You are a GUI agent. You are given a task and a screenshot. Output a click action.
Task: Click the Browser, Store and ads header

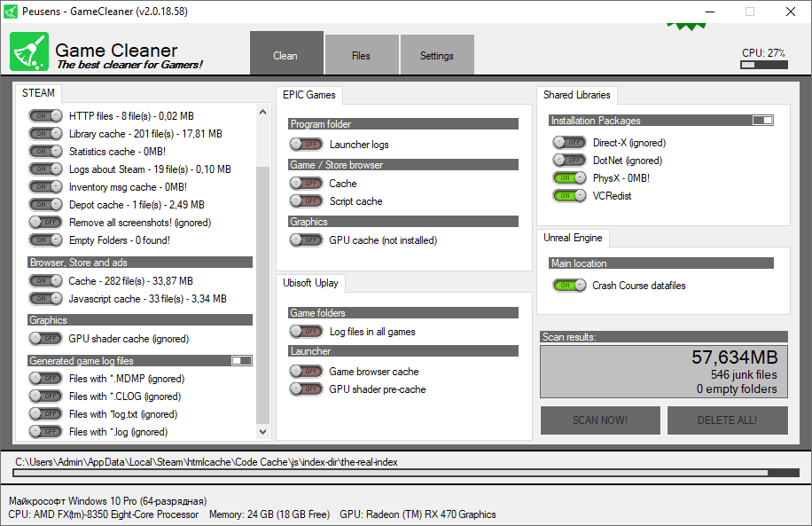tap(140, 263)
